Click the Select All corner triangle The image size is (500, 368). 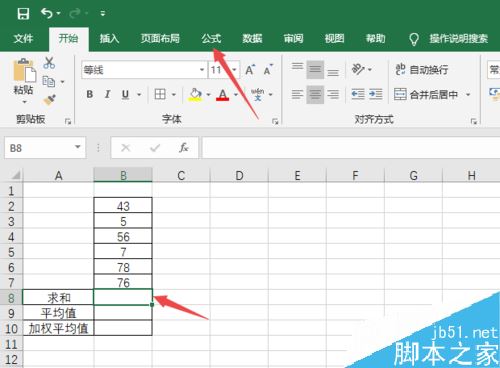pyautogui.click(x=15, y=175)
